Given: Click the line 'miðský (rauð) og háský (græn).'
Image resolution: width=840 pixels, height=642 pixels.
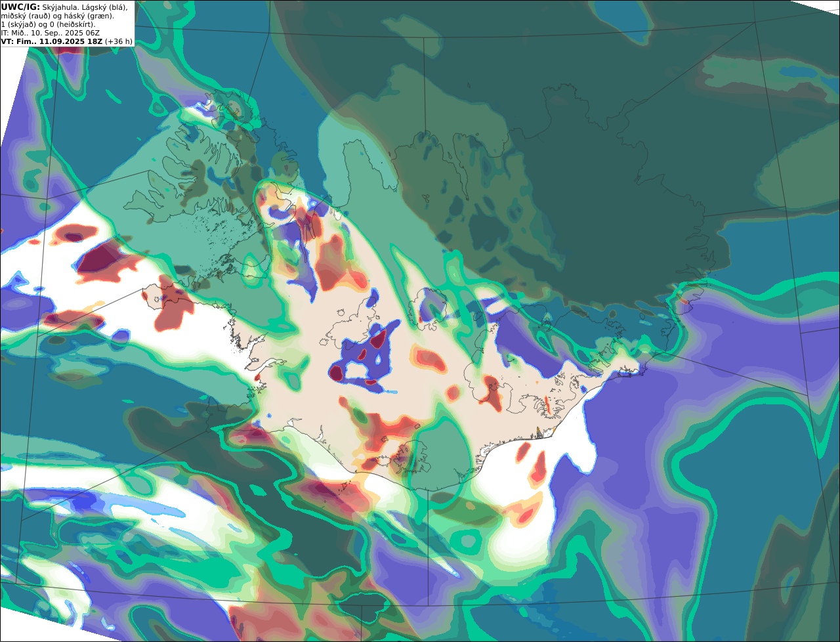Looking at the screenshot, I should 57,16.
